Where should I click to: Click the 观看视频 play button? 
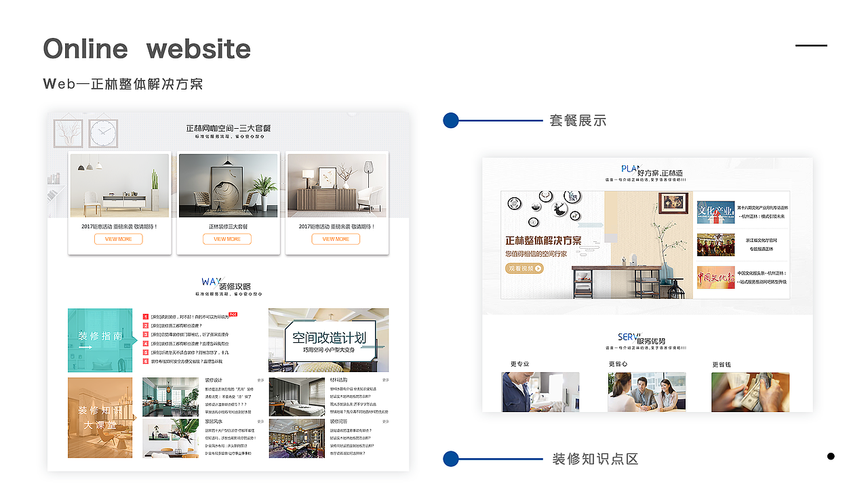[525, 268]
